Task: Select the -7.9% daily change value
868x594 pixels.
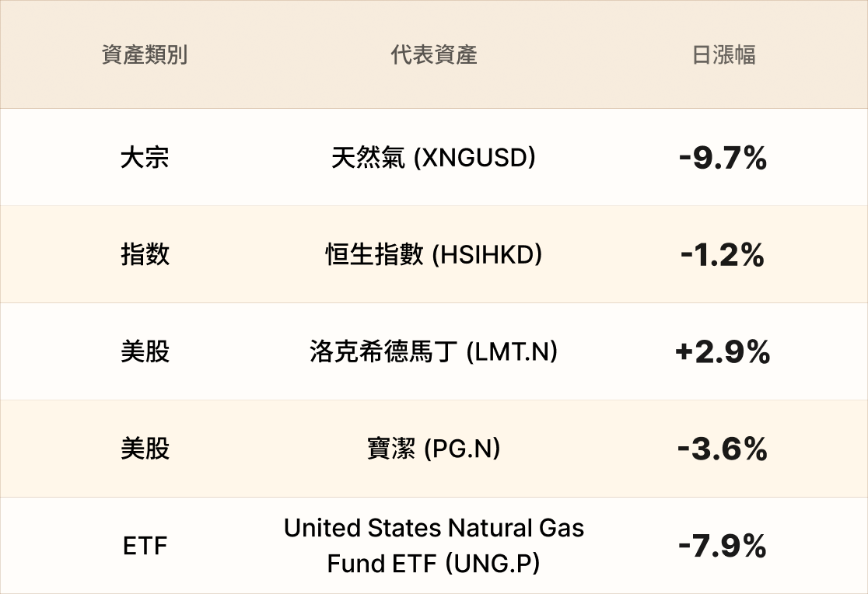Action: 723,546
